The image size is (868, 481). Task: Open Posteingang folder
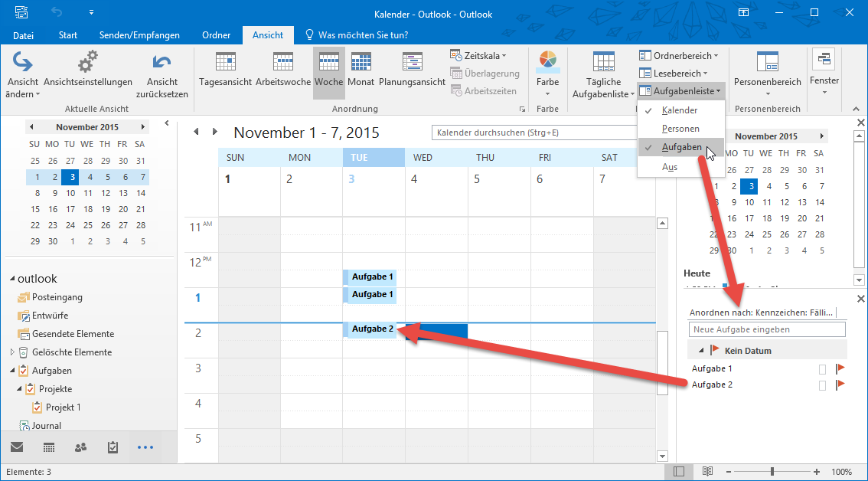coord(57,297)
